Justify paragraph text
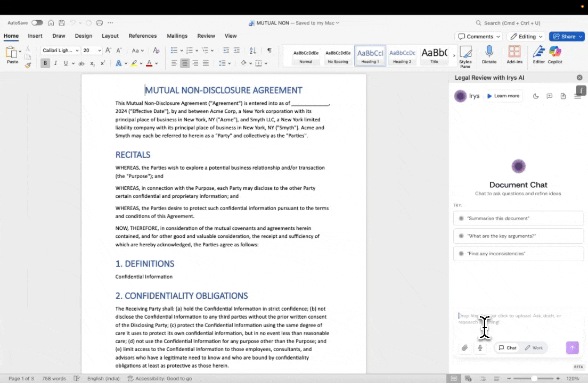 [206, 63]
